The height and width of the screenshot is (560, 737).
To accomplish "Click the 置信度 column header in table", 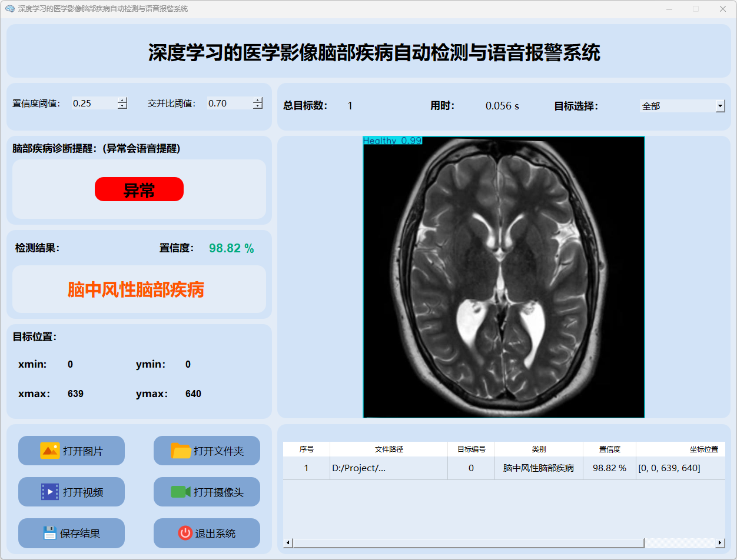I will [x=609, y=449].
